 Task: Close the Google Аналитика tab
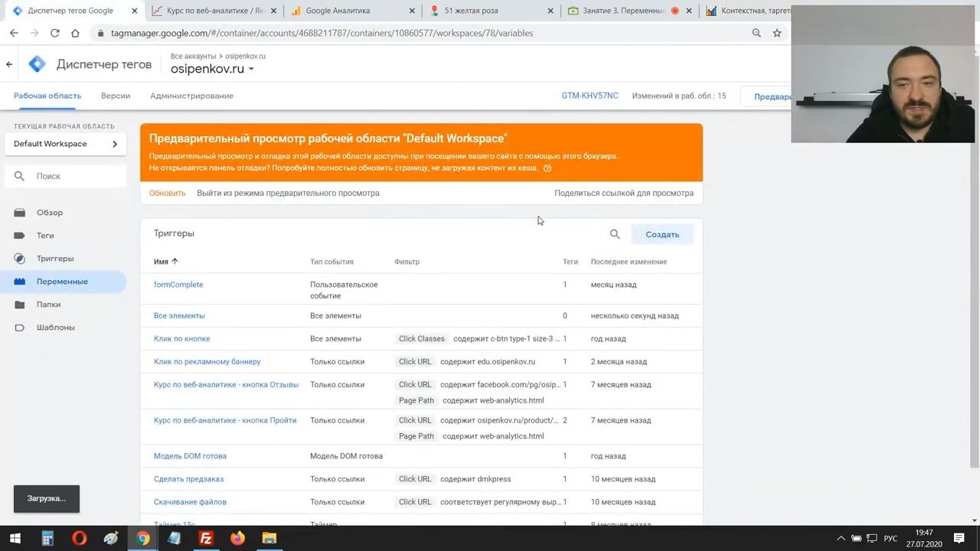(x=413, y=11)
